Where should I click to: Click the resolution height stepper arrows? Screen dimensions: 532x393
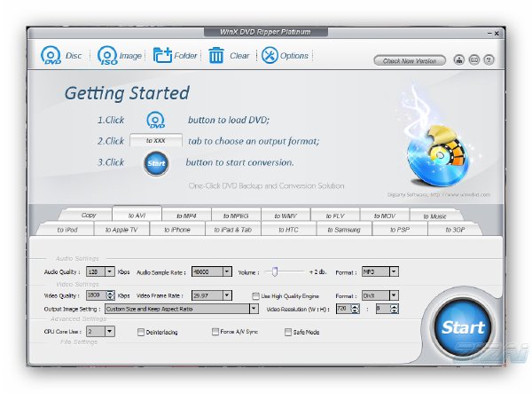(x=394, y=309)
